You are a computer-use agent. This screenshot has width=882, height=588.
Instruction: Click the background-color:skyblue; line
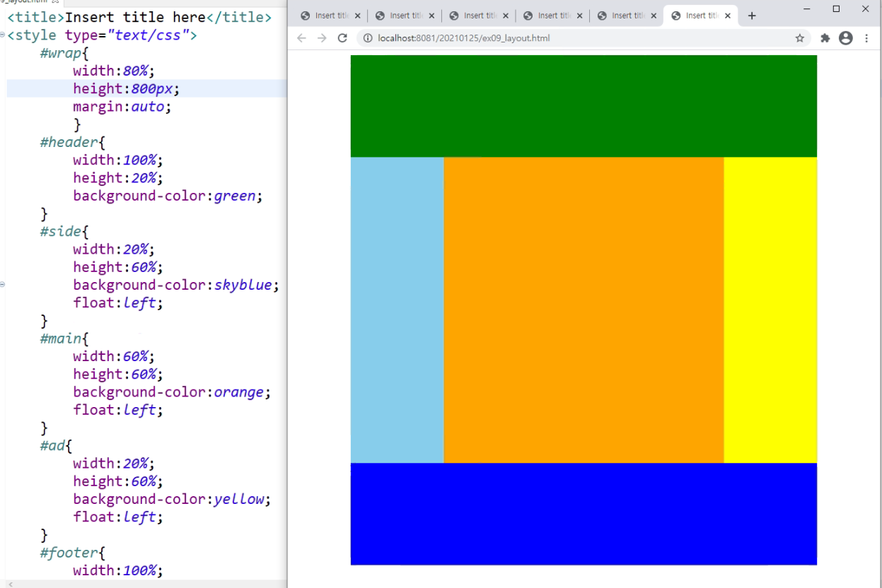point(176,285)
